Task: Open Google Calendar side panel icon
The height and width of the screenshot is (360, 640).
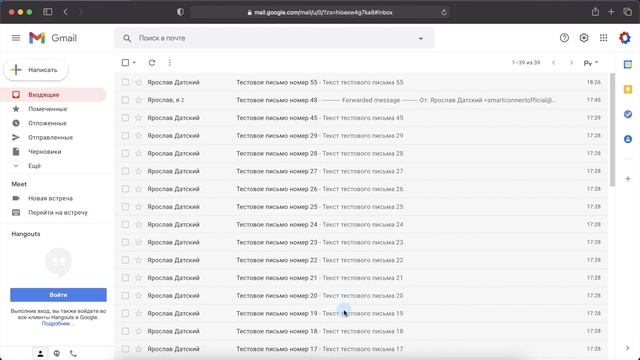Action: [x=628, y=64]
